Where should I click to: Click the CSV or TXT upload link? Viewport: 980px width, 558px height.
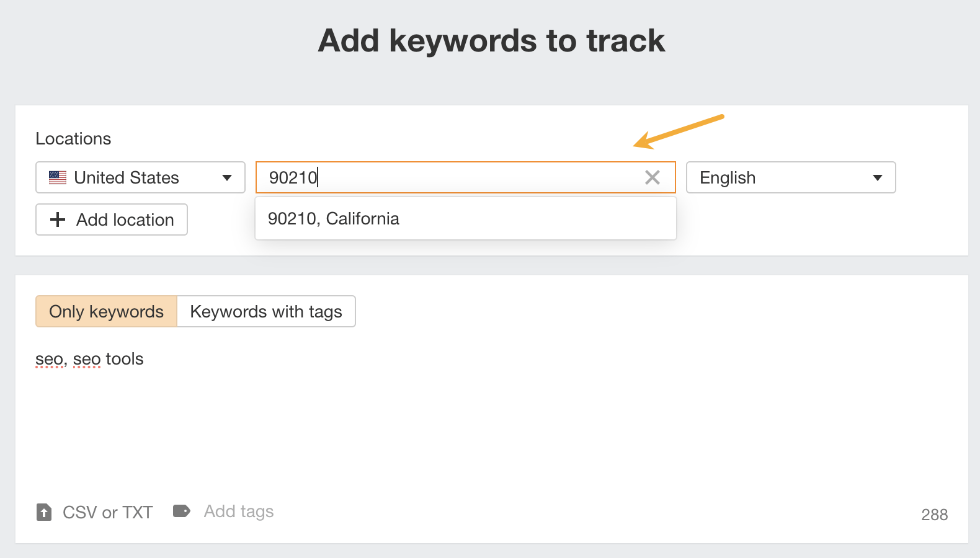coord(107,512)
